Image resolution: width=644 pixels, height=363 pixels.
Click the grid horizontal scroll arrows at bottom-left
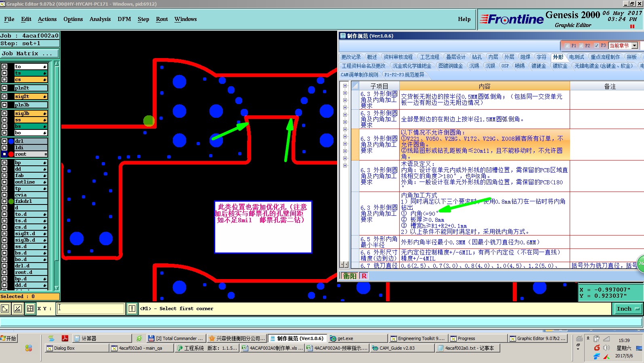click(x=344, y=265)
